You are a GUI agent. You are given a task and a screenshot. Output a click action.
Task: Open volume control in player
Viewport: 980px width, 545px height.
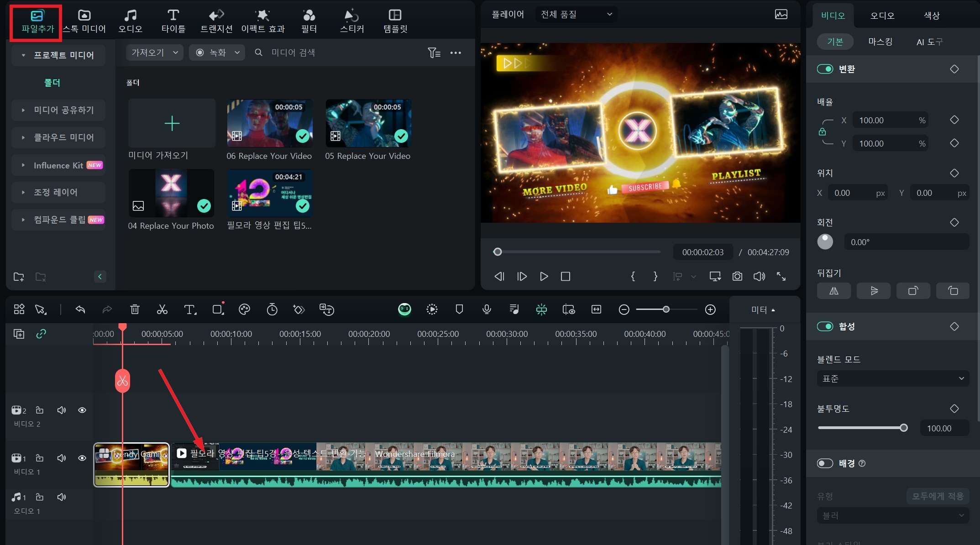point(759,276)
